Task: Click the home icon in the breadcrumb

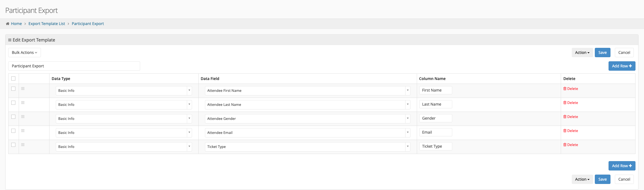Action: 8,24
